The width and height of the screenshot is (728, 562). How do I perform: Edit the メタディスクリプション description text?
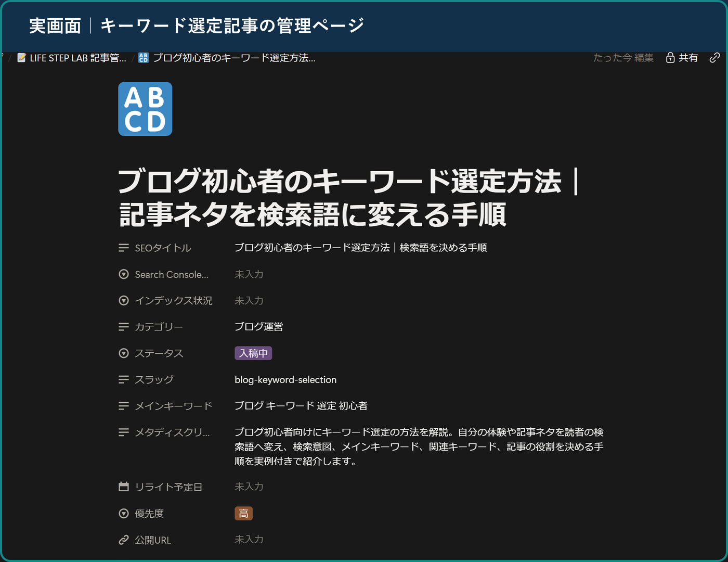pyautogui.click(x=419, y=446)
